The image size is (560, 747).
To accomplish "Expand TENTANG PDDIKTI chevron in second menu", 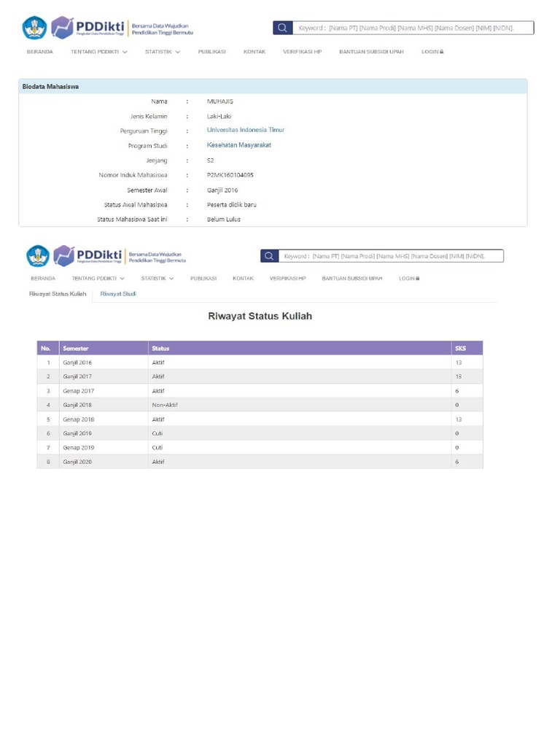I will click(x=122, y=279).
